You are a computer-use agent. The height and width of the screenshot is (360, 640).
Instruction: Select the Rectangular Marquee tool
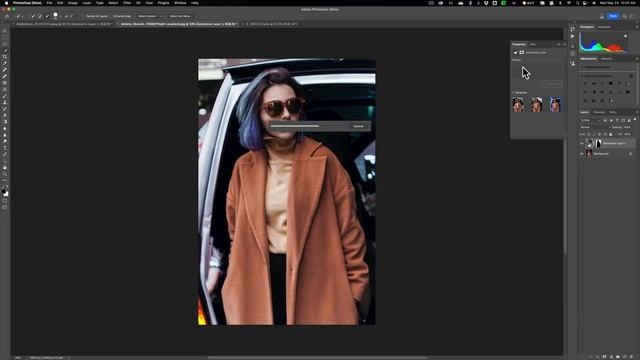click(x=5, y=37)
